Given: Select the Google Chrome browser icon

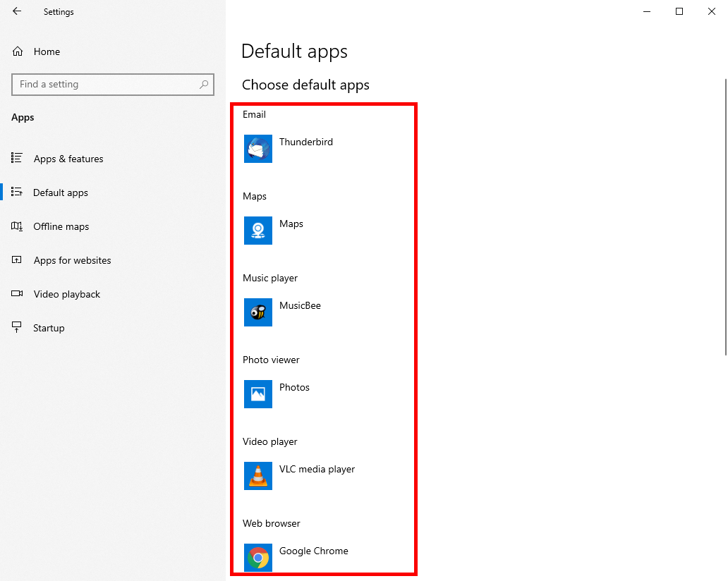Looking at the screenshot, I should click(x=257, y=558).
